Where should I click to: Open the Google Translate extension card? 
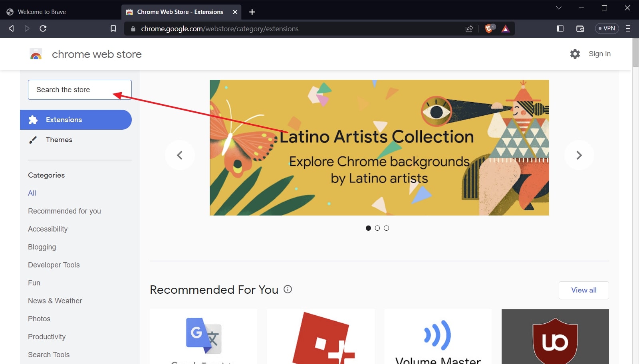click(204, 336)
